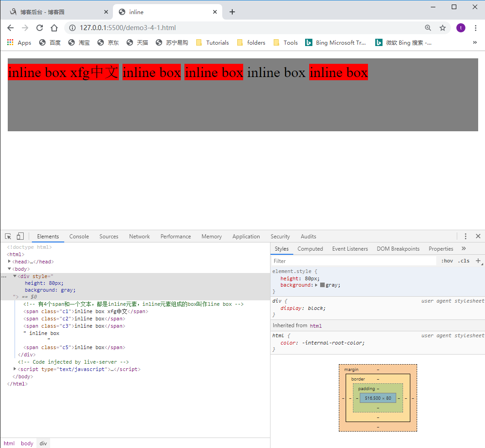Close the 博客后台 - 博客园 tab
Image resolution: width=485 pixels, height=448 pixels.
(106, 12)
